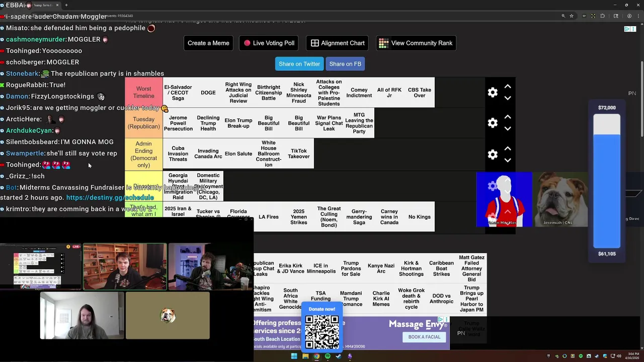Open the Alignment Chart
The width and height of the screenshot is (644, 362).
(x=338, y=43)
